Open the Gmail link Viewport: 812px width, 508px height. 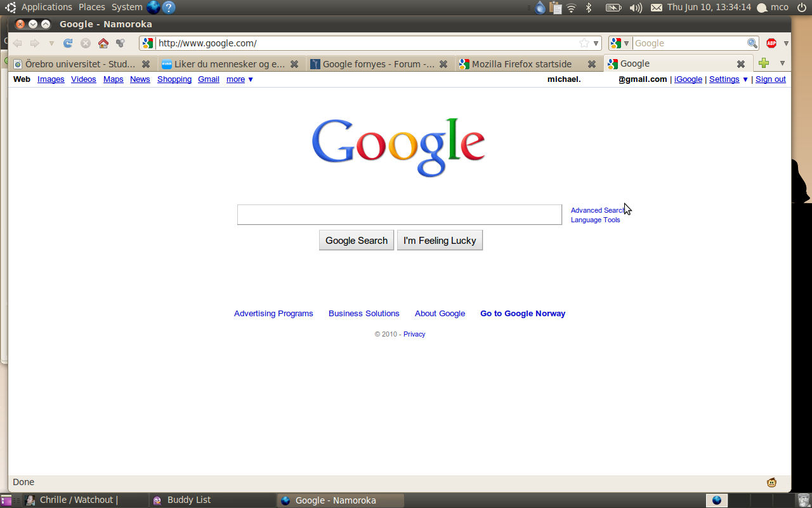tap(209, 79)
